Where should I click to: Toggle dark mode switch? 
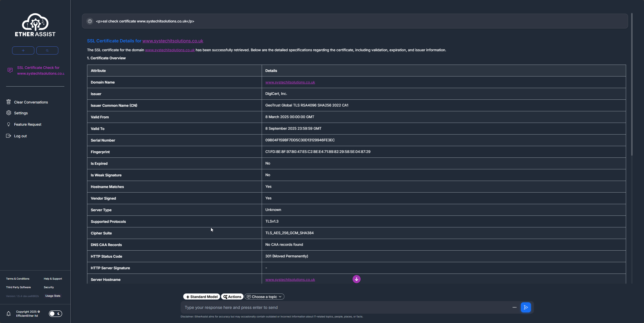point(56,314)
